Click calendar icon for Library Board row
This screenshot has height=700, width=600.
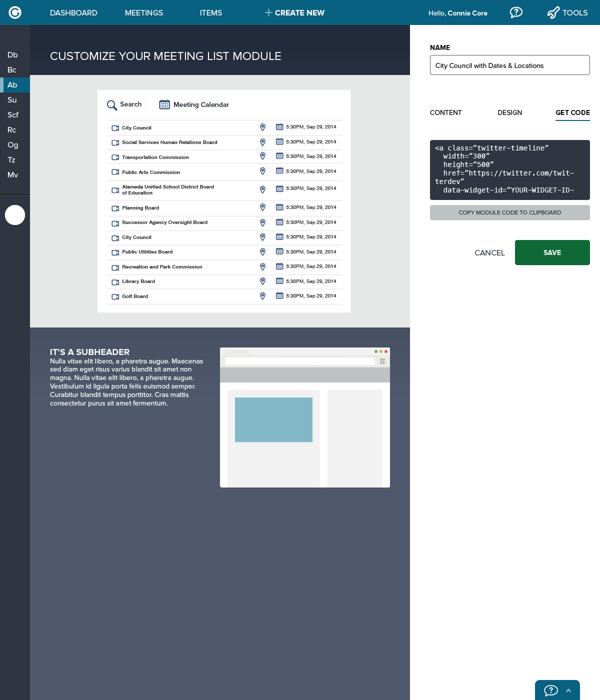(x=279, y=281)
